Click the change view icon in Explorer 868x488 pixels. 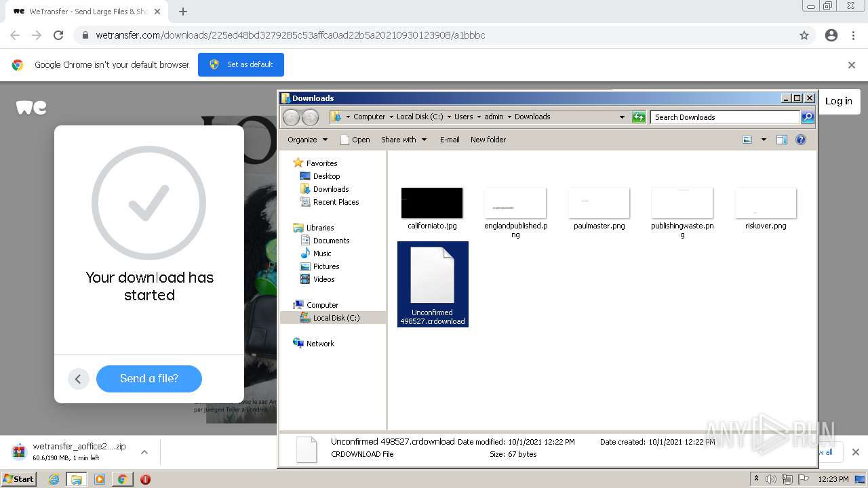click(747, 140)
